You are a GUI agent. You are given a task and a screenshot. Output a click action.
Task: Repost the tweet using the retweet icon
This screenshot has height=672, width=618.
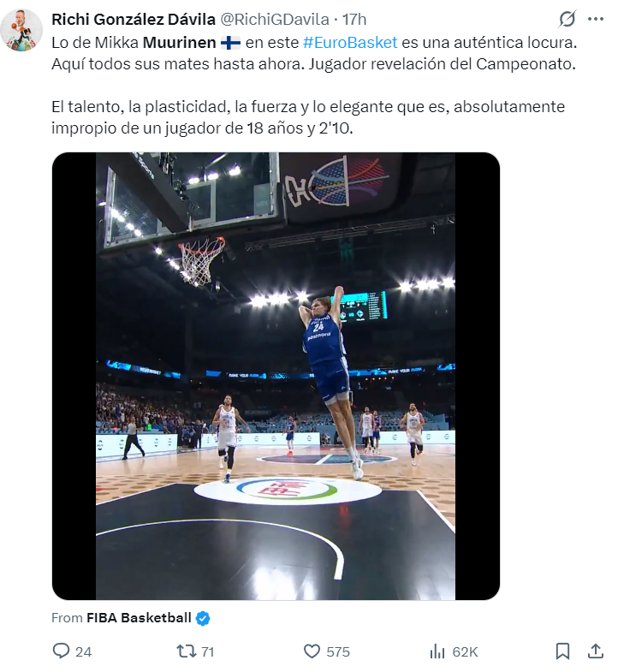(186, 651)
